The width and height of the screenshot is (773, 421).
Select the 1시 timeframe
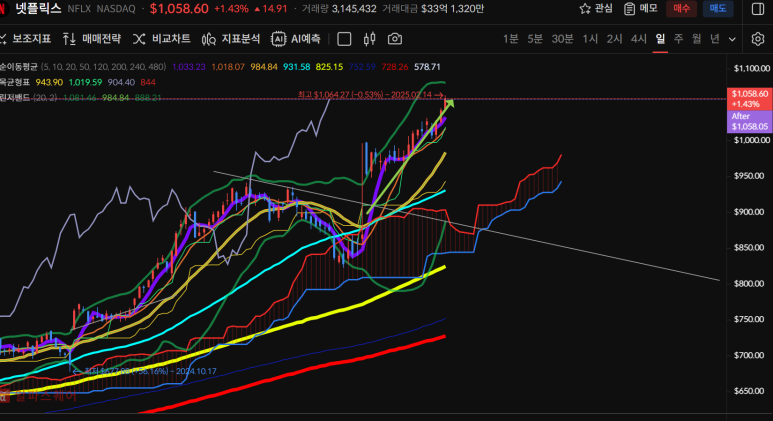point(590,38)
